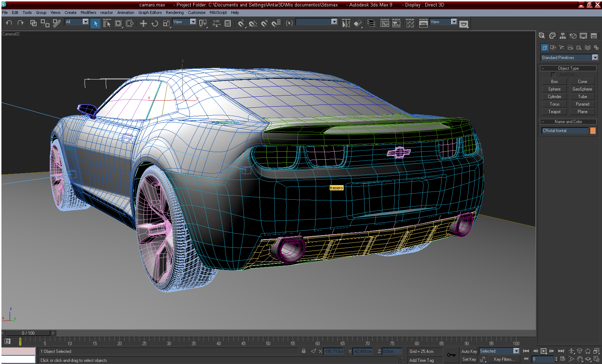
Task: Open the orange object color swatch
Action: pyautogui.click(x=593, y=131)
